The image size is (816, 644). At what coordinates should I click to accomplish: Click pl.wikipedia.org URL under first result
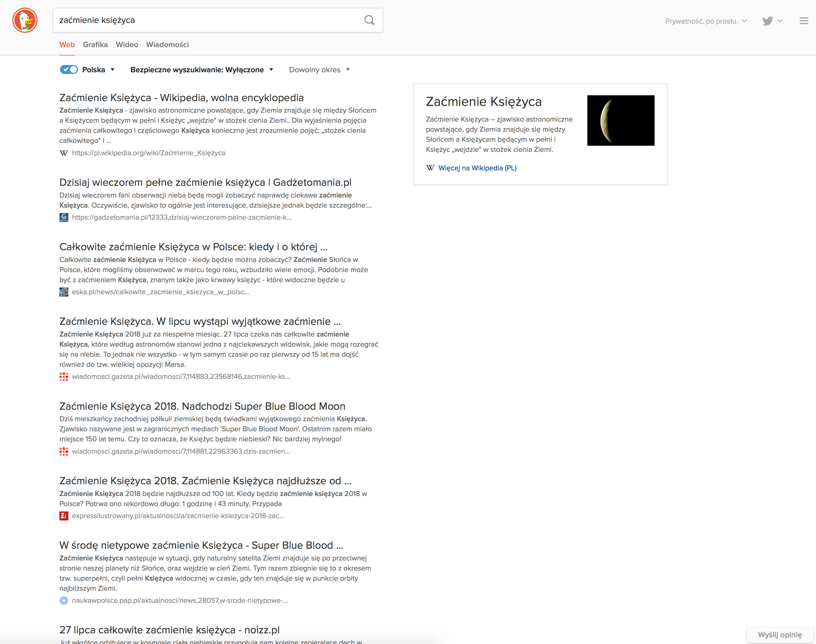click(x=149, y=153)
